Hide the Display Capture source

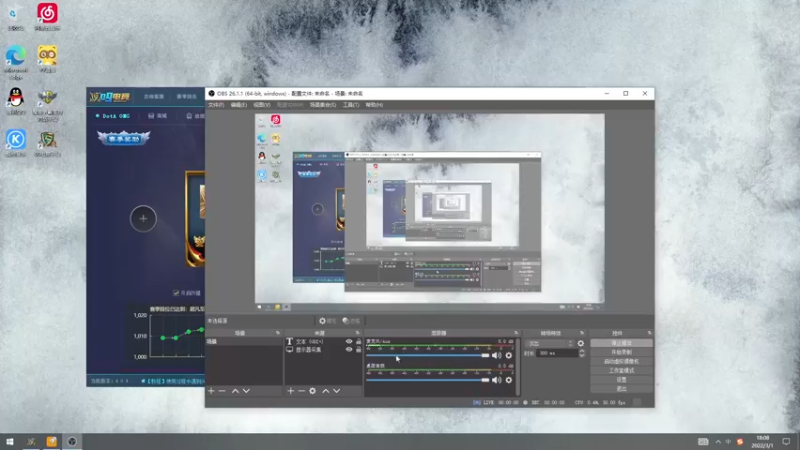(x=349, y=350)
